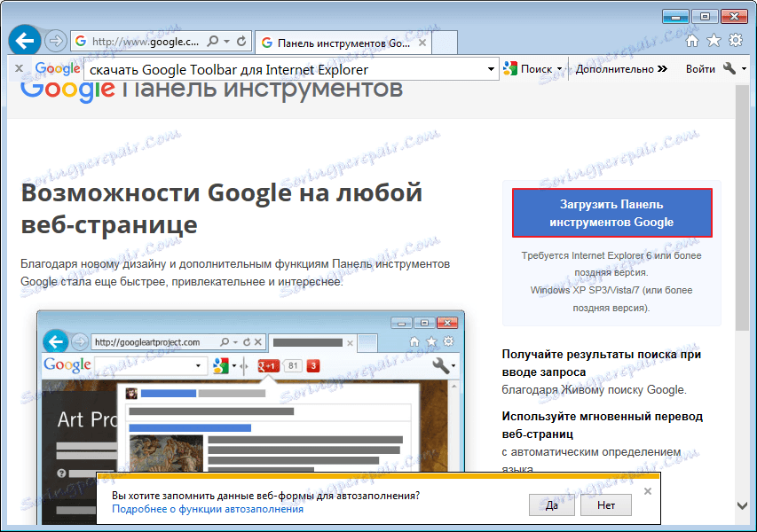
Task: Click the Получайте результаты поиска при вводе запроса text
Action: pos(602,364)
